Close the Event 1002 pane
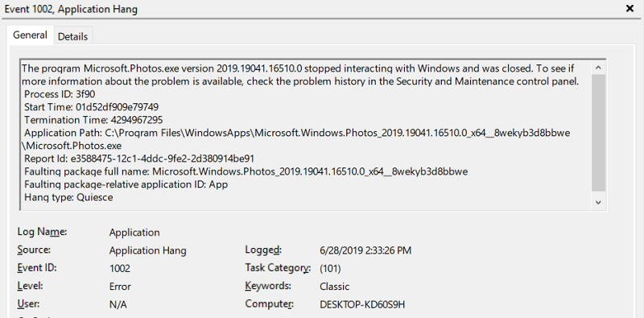Viewport: 644px width, 318px height. pos(630,8)
